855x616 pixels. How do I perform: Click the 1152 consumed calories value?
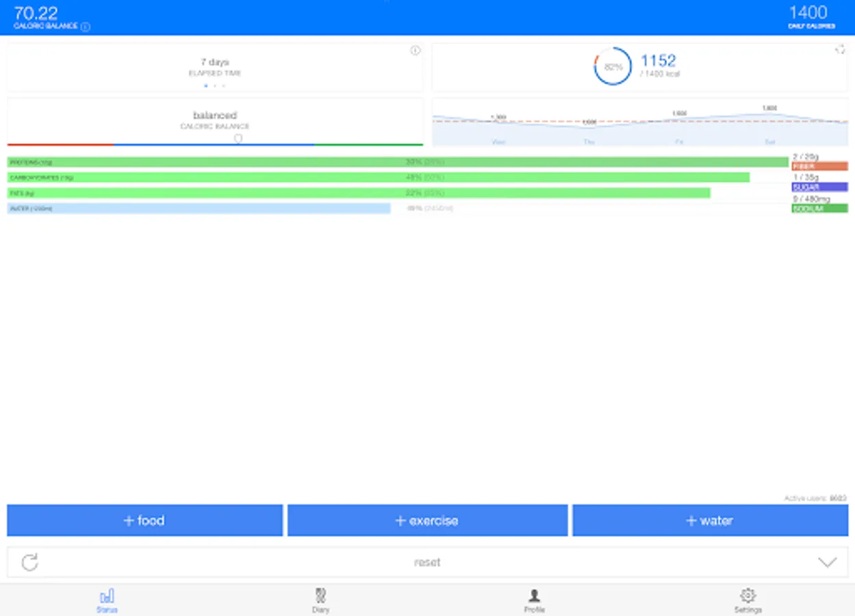pos(659,60)
